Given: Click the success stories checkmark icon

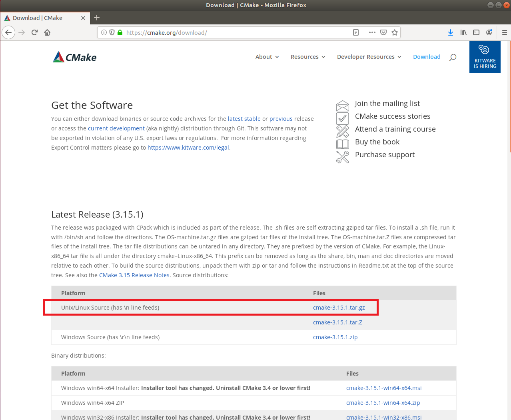Looking at the screenshot, I should (x=343, y=118).
